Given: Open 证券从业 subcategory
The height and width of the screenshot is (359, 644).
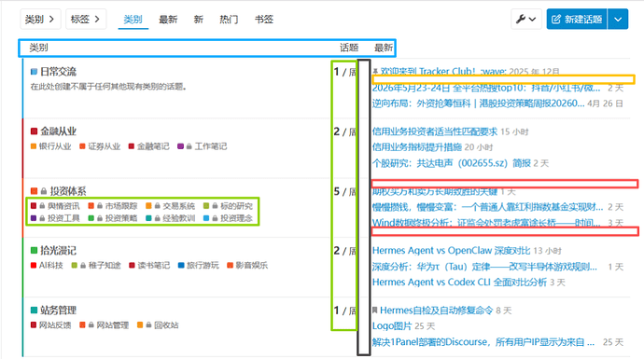Looking at the screenshot, I should tap(100, 146).
